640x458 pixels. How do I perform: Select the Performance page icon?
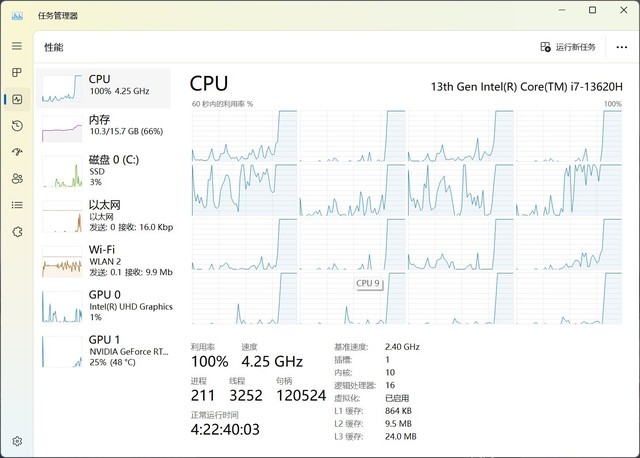pos(17,99)
